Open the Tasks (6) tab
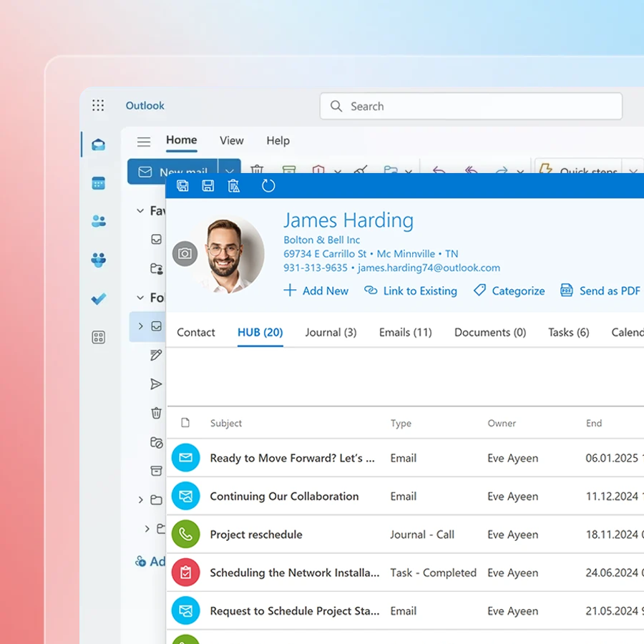Viewport: 644px width, 644px height. [x=568, y=332]
